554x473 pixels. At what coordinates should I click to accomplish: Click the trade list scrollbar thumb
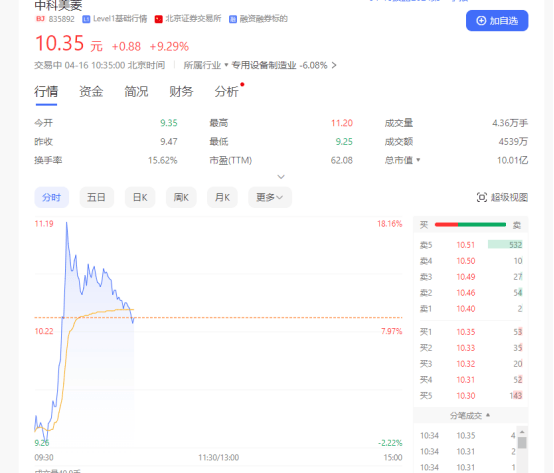(x=522, y=443)
